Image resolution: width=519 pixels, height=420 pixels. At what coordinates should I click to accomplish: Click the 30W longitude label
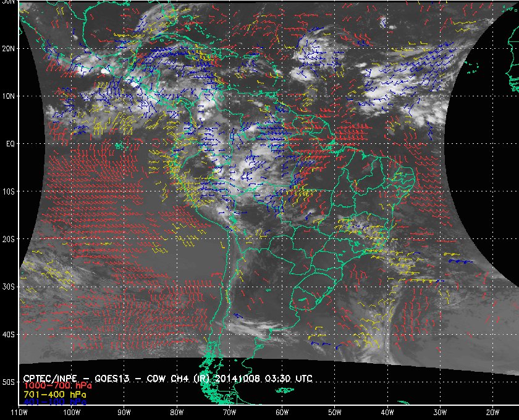(x=440, y=412)
